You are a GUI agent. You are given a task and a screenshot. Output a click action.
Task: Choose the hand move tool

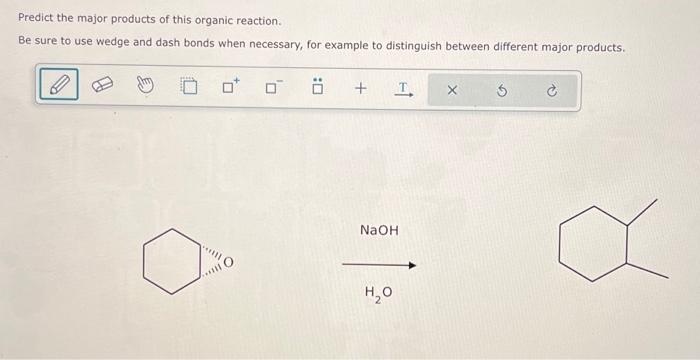145,85
